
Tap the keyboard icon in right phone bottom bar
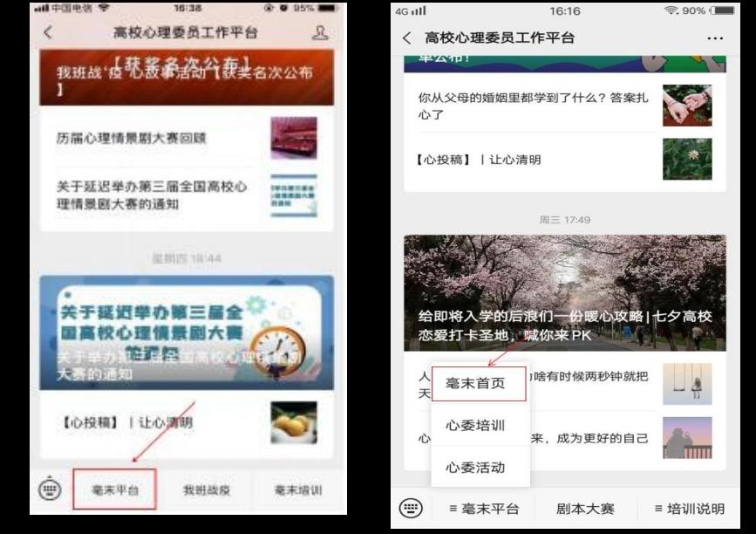coord(410,508)
